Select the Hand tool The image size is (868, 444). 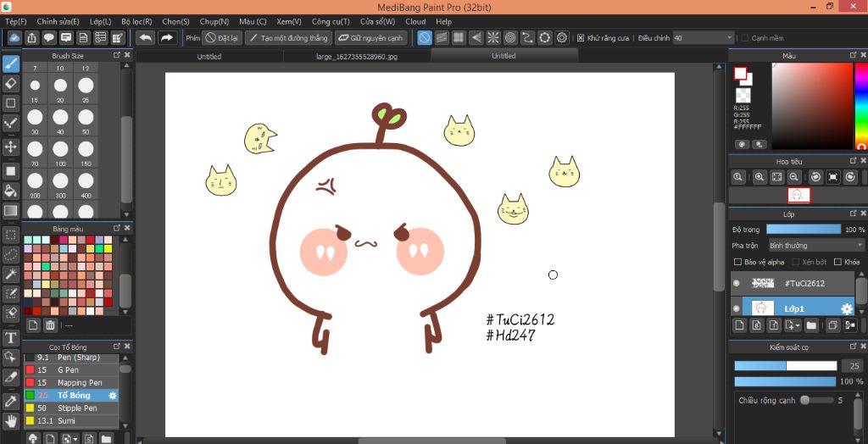(x=11, y=421)
